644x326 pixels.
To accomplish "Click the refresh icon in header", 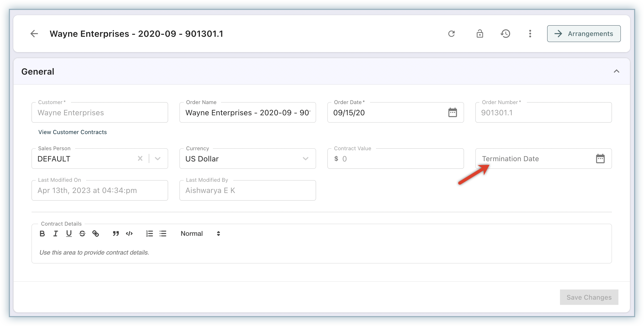I will [x=451, y=34].
